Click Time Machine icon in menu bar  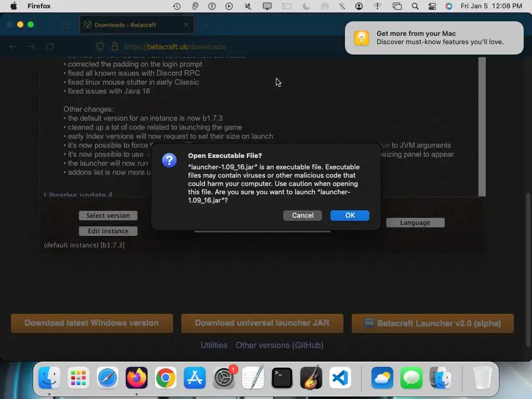coord(177,6)
